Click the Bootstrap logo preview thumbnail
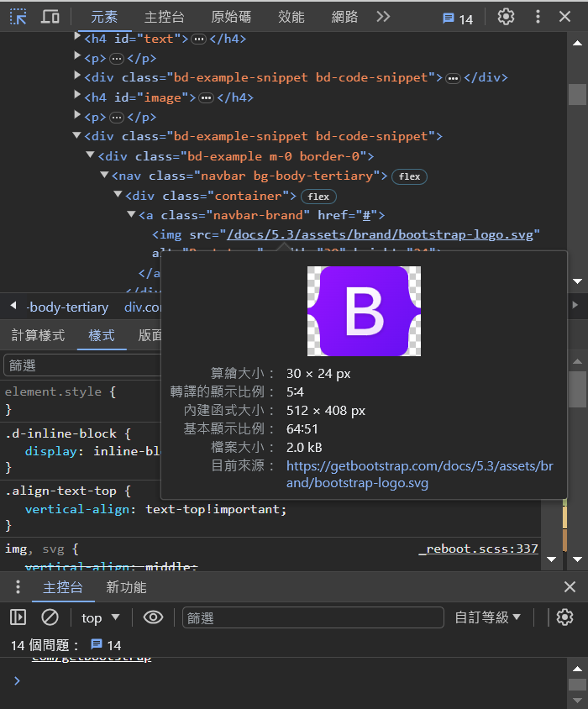Screen dimensions: 588x709 [x=364, y=311]
